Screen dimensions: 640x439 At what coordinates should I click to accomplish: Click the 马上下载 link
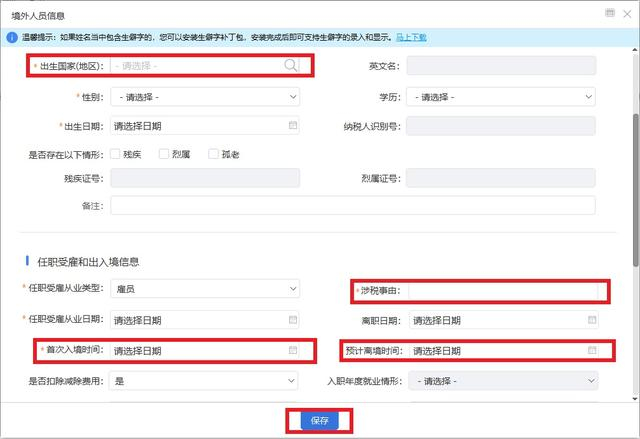coord(411,38)
